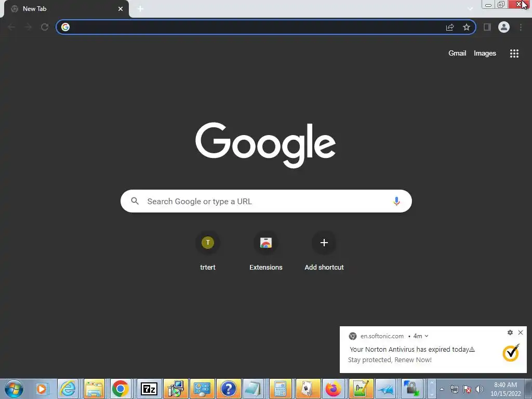
Task: Click the Norton checkmark logo in notification
Action: coord(511,353)
